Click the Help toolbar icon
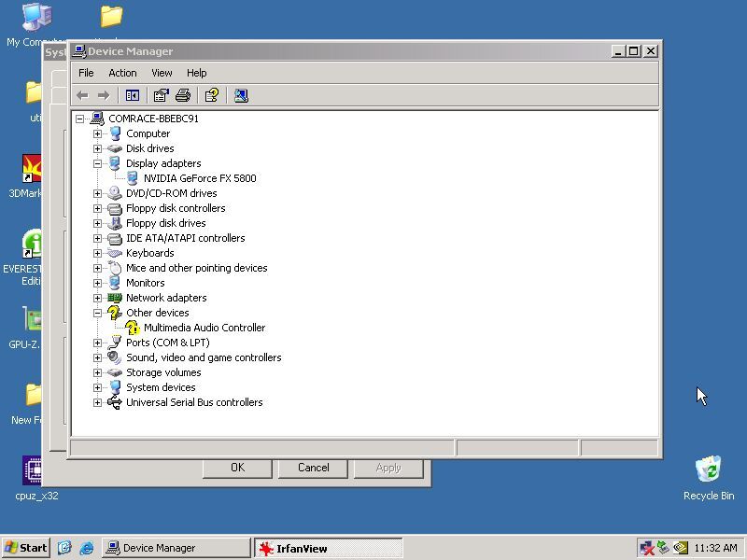This screenshot has height=560, width=747. (212, 96)
